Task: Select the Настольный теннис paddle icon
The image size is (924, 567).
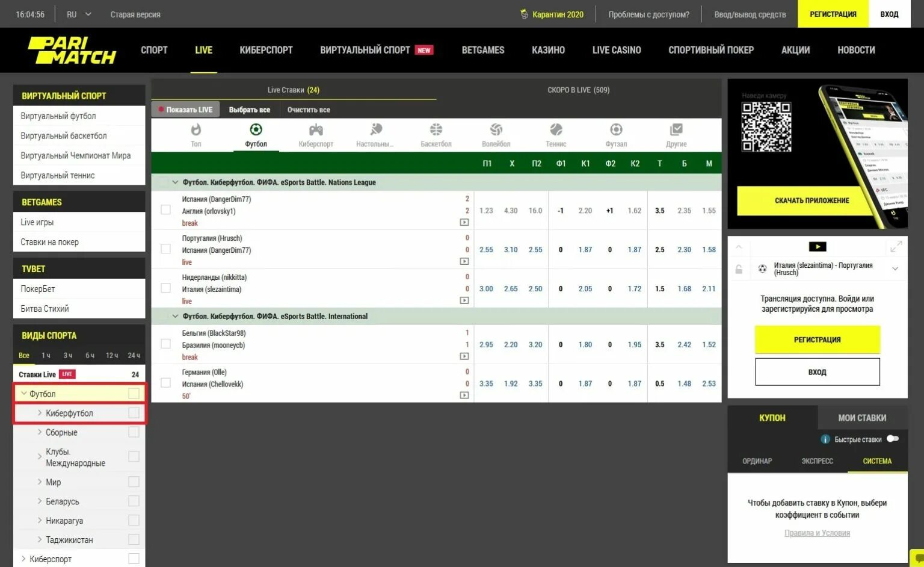Action: pos(376,129)
